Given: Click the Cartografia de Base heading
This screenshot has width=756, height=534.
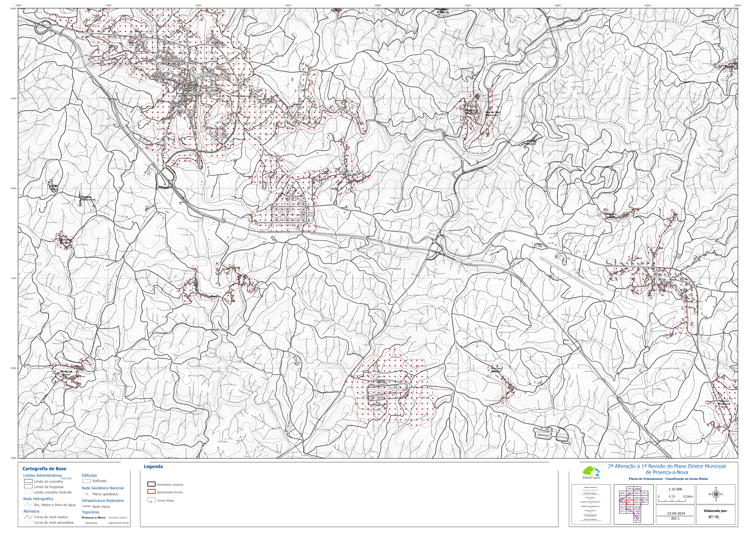Looking at the screenshot, I should point(44,469).
